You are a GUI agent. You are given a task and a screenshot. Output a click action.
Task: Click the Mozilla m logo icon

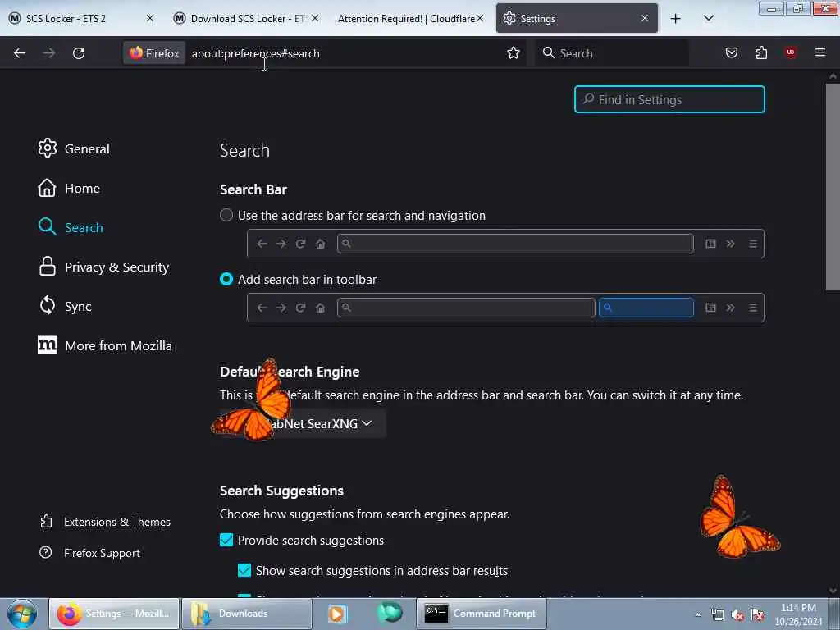[x=47, y=345]
